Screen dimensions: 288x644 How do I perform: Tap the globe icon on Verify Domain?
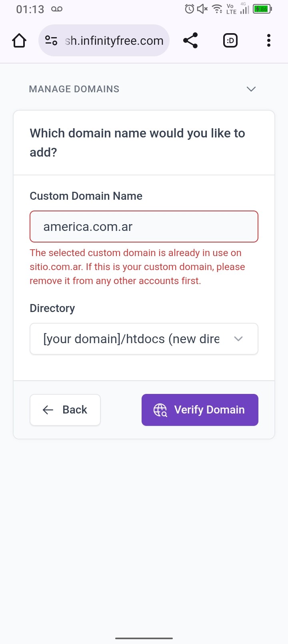(x=160, y=410)
